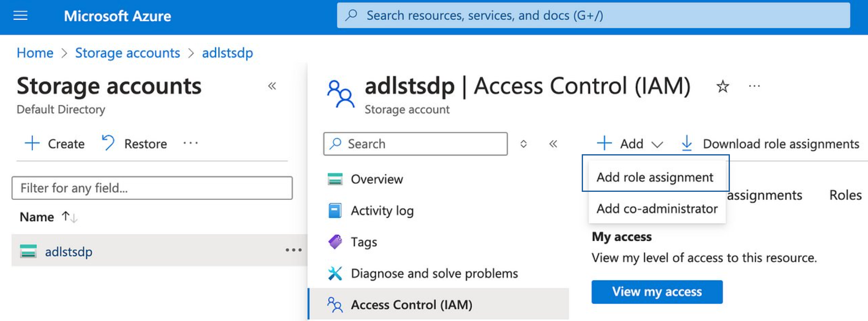Open Tags from the resource menu
The width and height of the screenshot is (868, 321).
[364, 242]
